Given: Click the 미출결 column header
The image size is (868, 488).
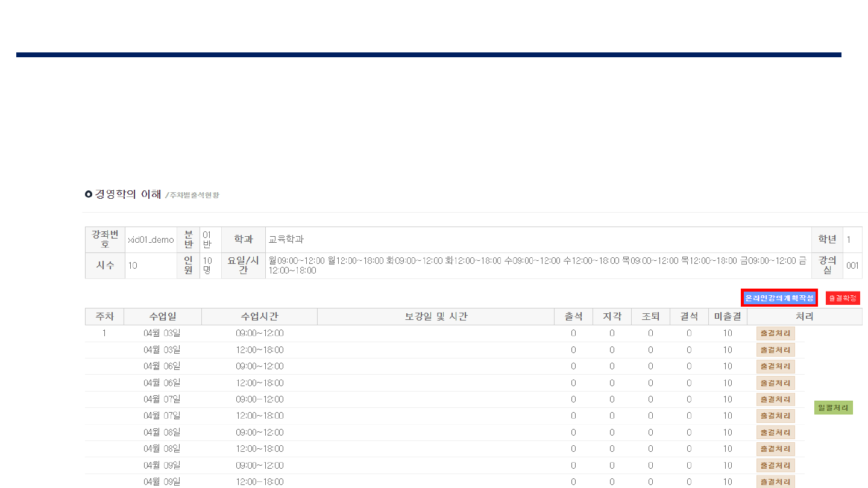Looking at the screenshot, I should coord(728,317).
